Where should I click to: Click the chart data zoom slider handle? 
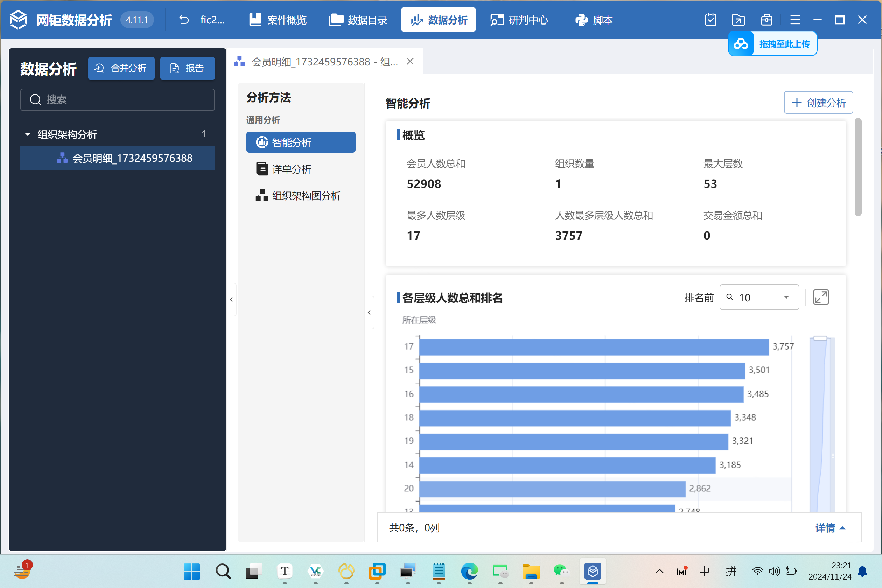pos(820,338)
